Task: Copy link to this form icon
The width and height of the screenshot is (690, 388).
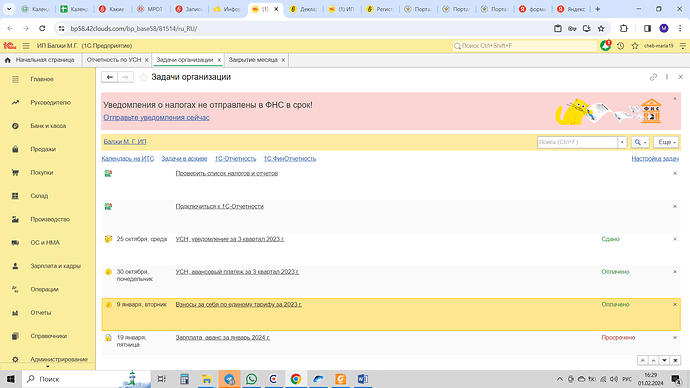Action: tap(653, 77)
